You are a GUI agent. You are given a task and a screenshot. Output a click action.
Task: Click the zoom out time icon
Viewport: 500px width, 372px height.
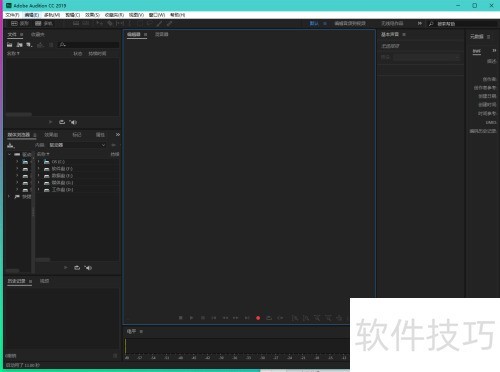click(x=328, y=318)
